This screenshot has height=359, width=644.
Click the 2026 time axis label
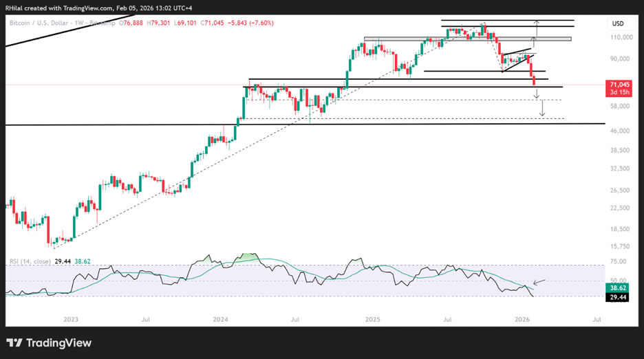click(522, 319)
